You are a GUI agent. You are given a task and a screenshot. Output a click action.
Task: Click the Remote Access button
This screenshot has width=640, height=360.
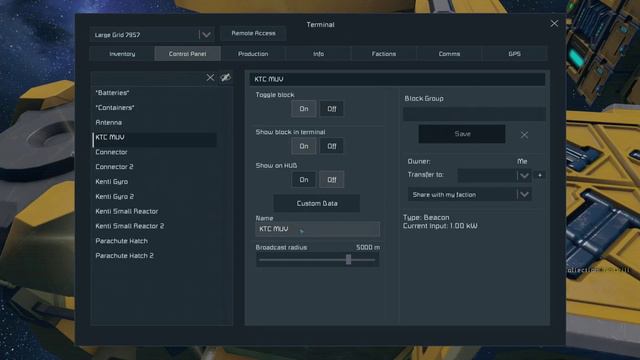[x=253, y=33]
